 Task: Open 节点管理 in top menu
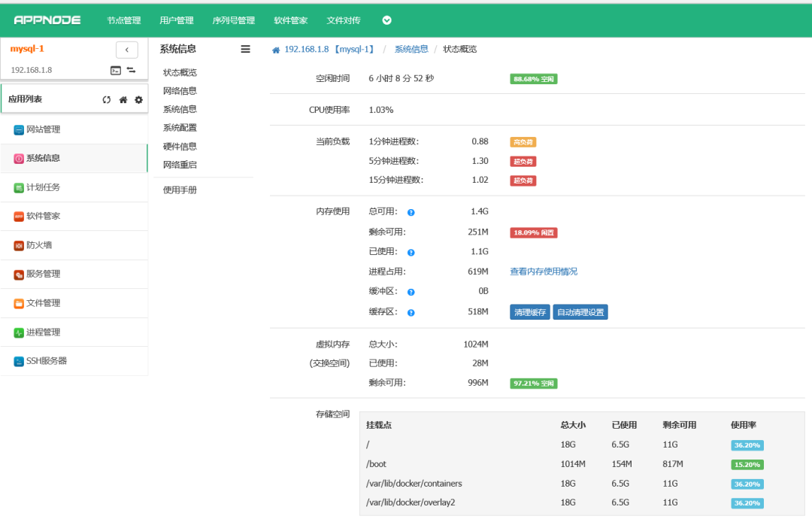click(124, 20)
